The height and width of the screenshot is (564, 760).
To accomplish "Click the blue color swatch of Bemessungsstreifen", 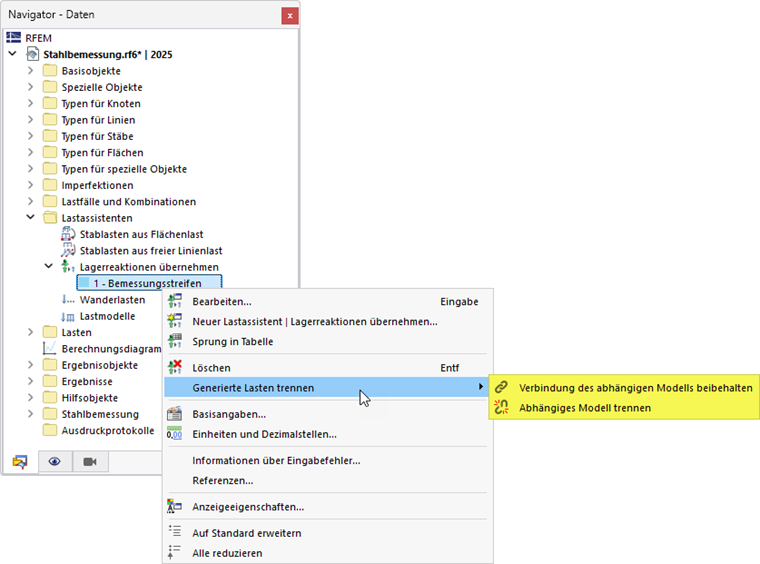I will tap(85, 283).
